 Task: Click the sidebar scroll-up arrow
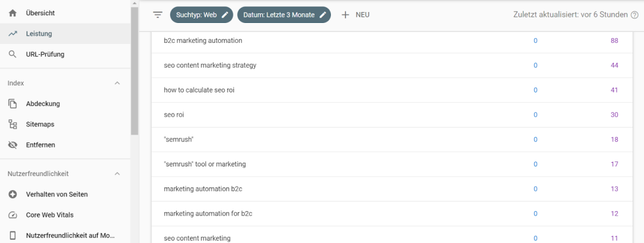point(135,3)
